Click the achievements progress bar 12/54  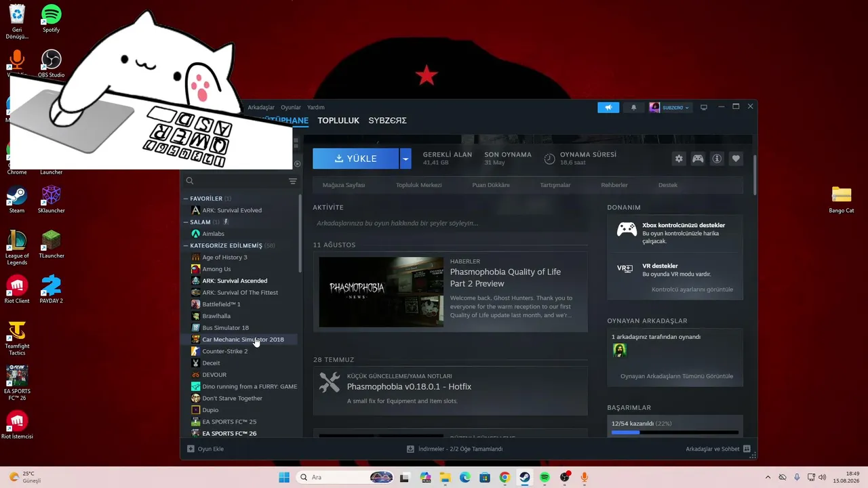(675, 432)
